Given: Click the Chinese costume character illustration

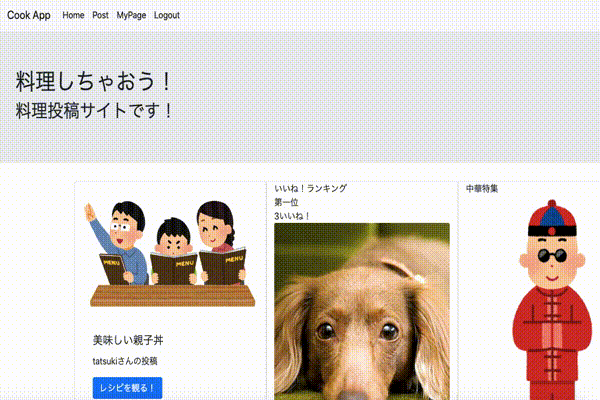Looking at the screenshot, I should click(x=552, y=299).
